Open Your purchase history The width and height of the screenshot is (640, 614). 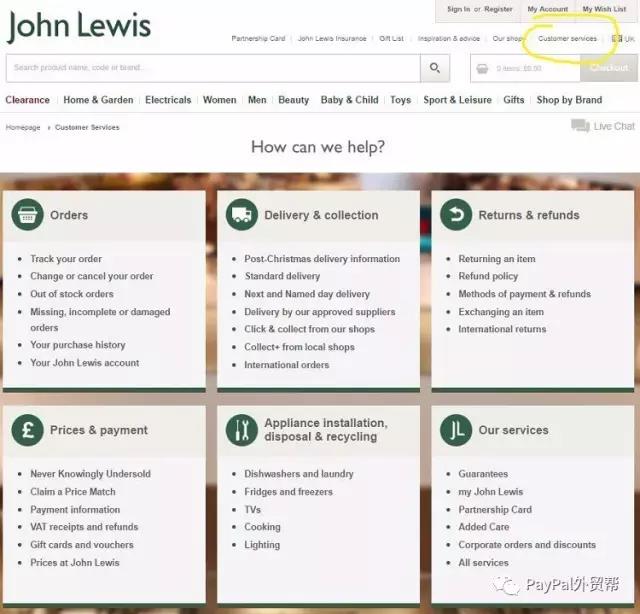pos(78,345)
